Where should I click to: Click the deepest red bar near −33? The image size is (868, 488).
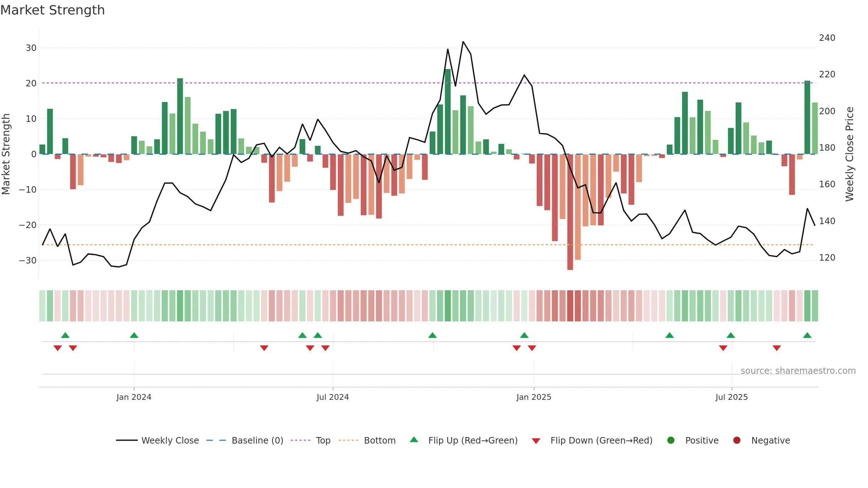[570, 212]
